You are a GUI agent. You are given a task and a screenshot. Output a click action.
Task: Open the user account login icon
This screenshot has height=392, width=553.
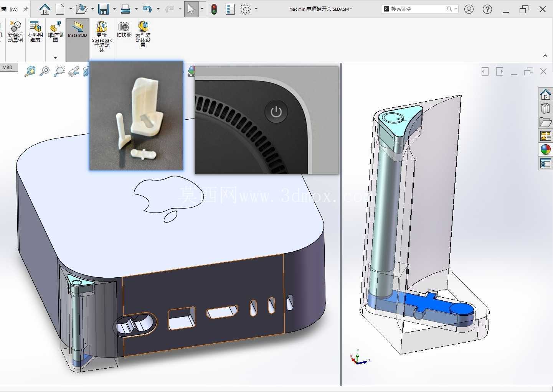click(x=469, y=9)
